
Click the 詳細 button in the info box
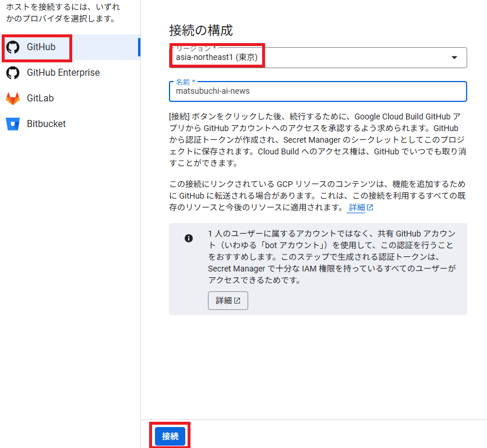[228, 301]
